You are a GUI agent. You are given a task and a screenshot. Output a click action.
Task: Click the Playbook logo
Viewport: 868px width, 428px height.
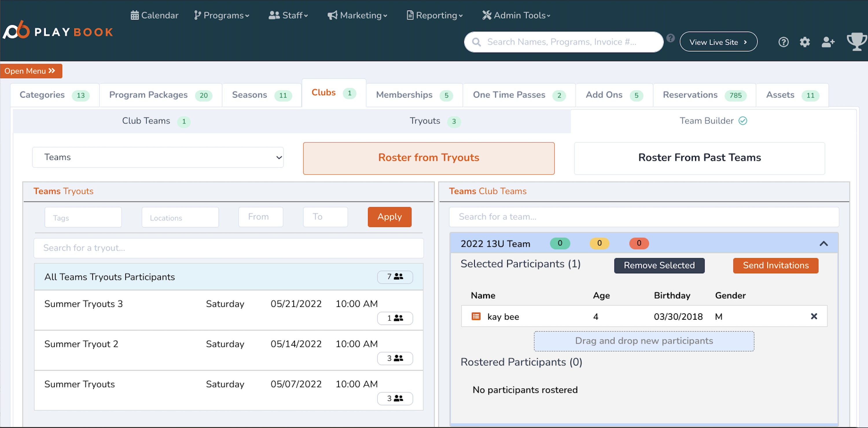(x=58, y=31)
